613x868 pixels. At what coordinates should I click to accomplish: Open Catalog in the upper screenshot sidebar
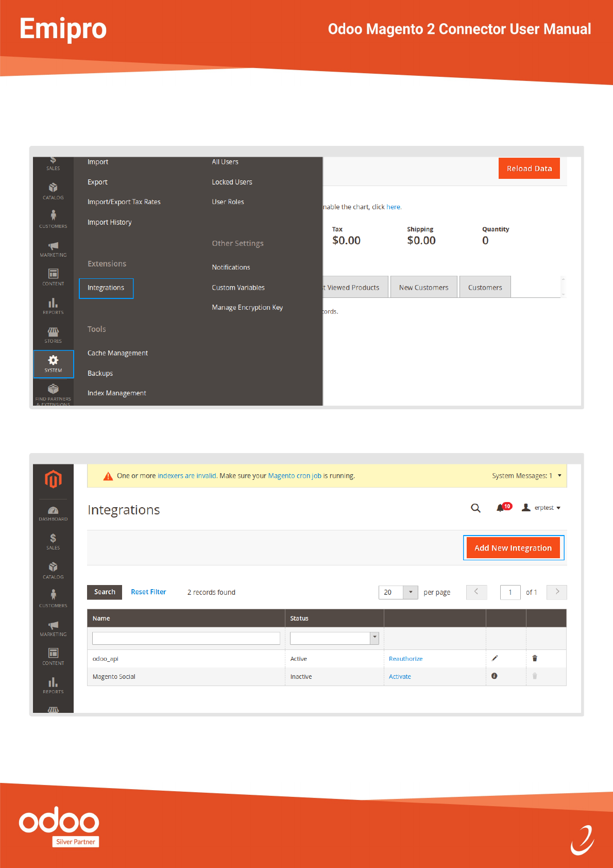pos(53,191)
